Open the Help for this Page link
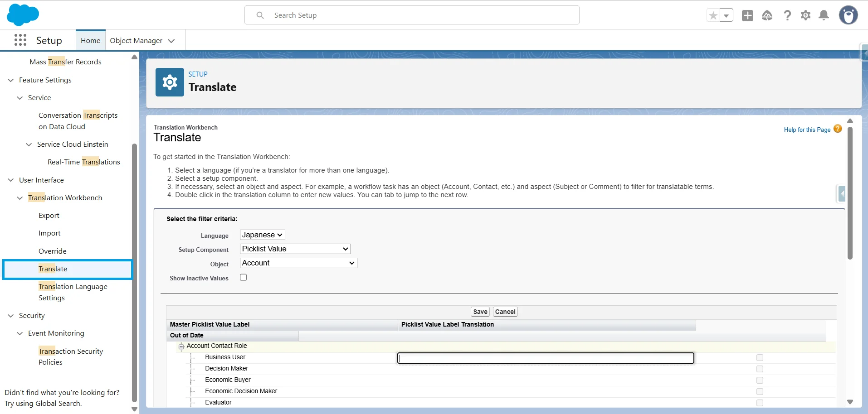 (x=807, y=130)
